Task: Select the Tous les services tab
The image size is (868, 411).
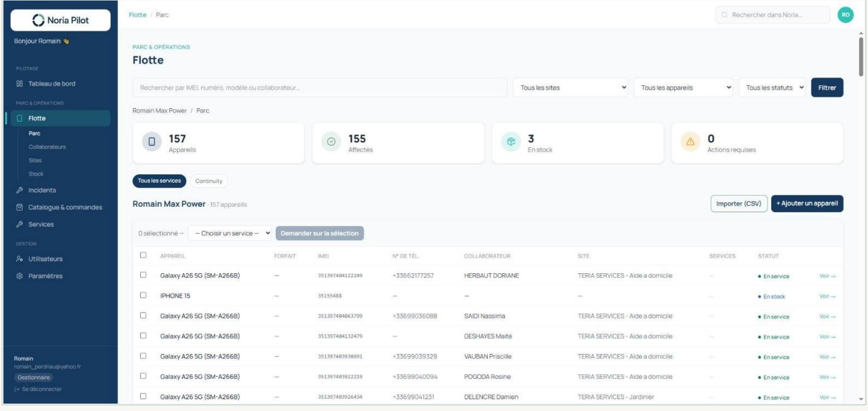Action: click(159, 181)
